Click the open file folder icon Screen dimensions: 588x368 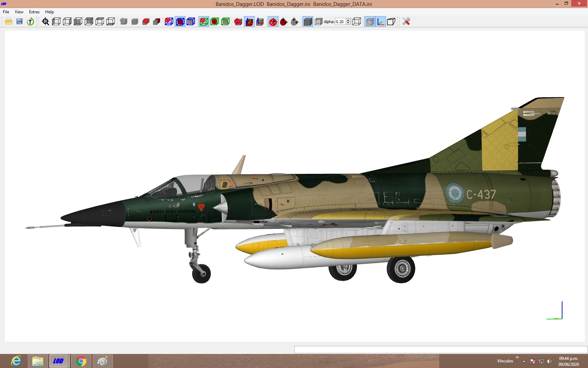tap(9, 22)
